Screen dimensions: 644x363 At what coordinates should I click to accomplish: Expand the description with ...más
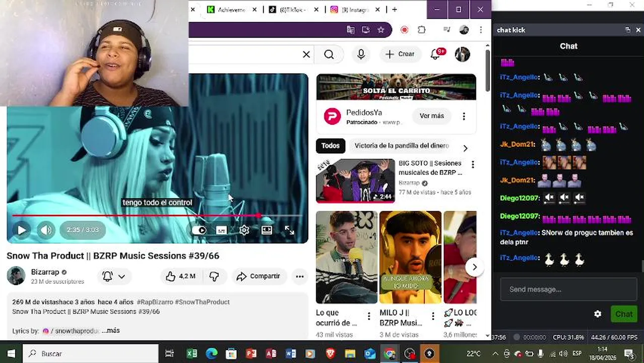(110, 331)
